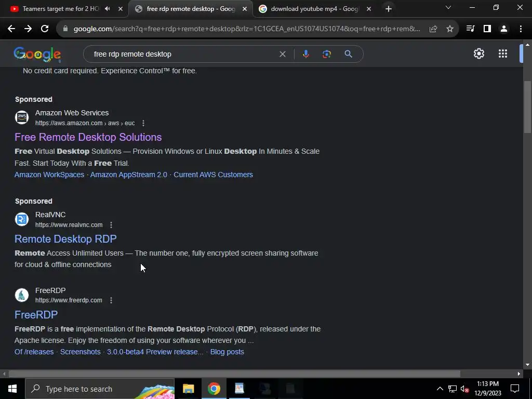This screenshot has width=532, height=399.
Task: Open Amazon WorkSpaces sitelink
Action: pyautogui.click(x=49, y=175)
